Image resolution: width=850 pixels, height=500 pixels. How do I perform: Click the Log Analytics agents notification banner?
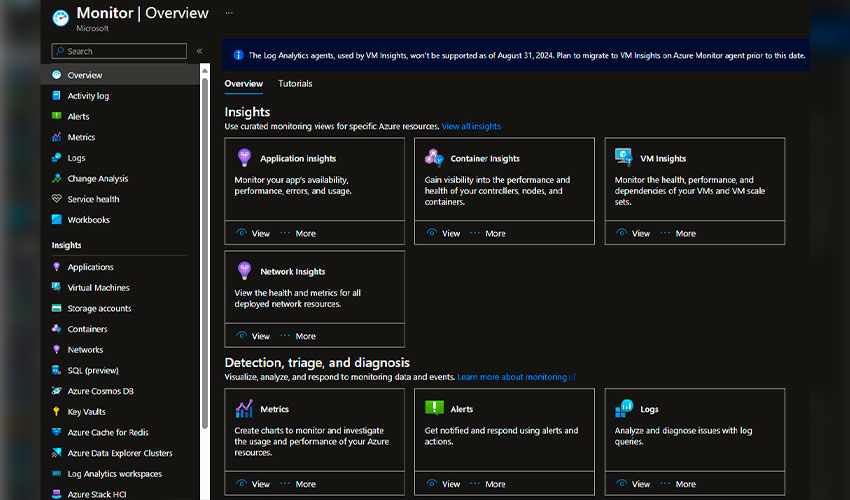point(516,55)
